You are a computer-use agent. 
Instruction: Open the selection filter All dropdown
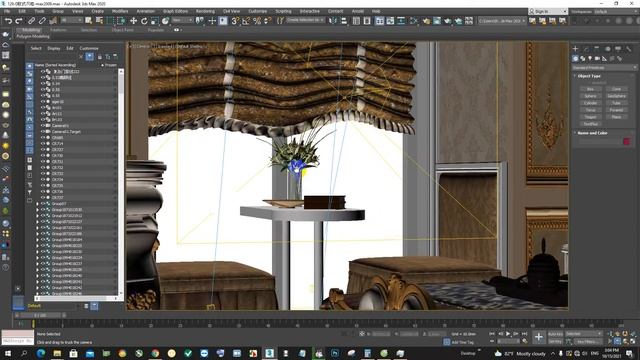71,20
